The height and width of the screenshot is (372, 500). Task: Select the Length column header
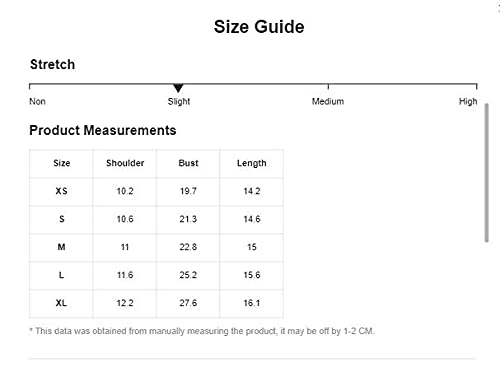tap(252, 163)
